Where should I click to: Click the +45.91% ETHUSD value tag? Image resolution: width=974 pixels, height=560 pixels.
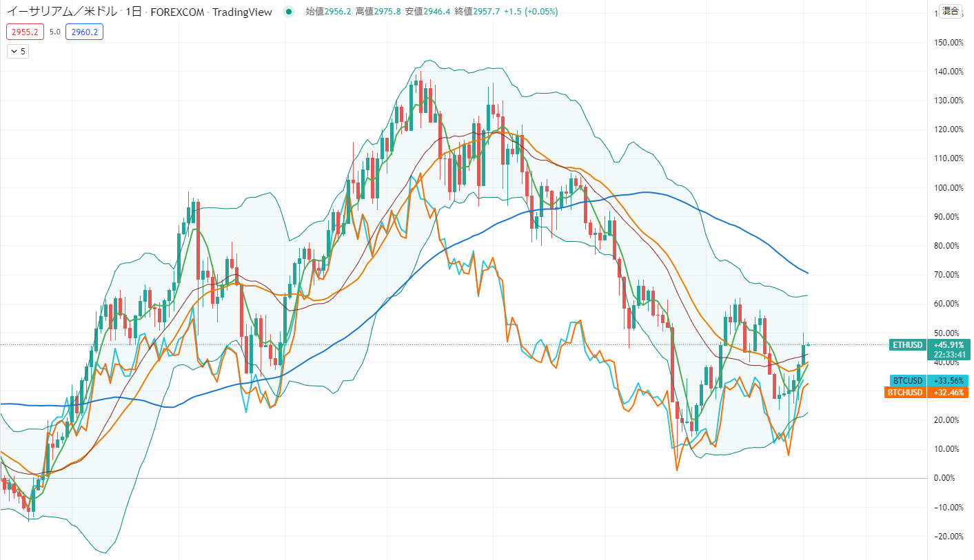(948, 344)
